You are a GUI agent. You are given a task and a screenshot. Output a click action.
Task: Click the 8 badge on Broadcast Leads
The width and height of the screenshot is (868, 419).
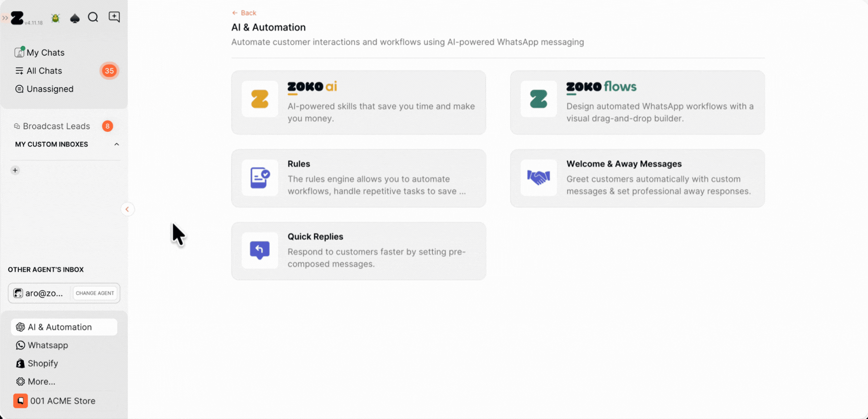click(x=107, y=126)
